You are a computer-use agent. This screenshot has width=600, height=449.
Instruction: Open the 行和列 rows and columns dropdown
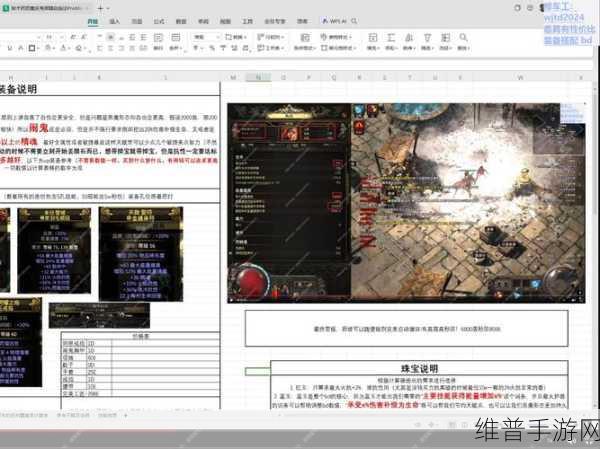pyautogui.click(x=271, y=37)
